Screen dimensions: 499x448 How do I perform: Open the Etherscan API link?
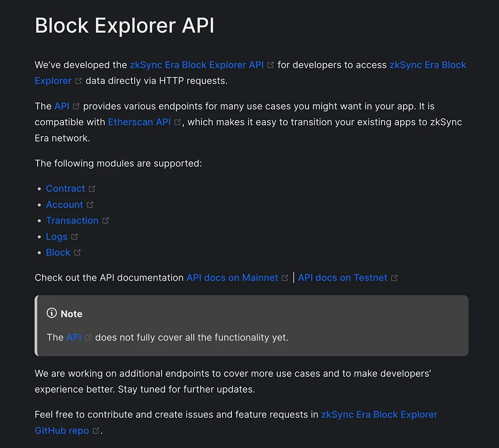pos(139,122)
